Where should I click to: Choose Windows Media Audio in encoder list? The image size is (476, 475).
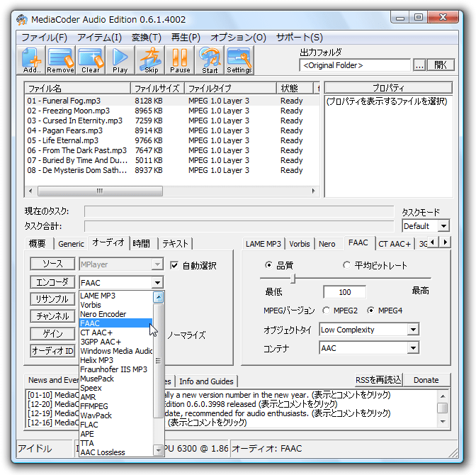point(116,351)
